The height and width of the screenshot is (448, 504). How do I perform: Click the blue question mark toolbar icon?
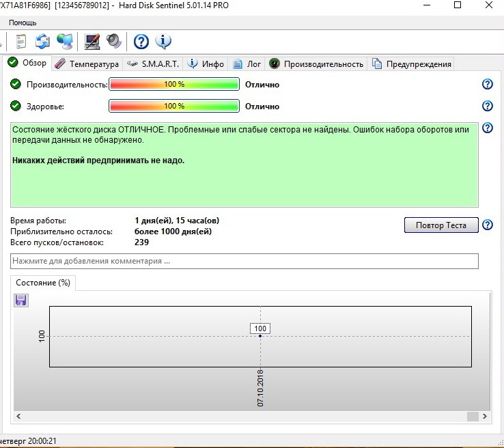point(141,42)
